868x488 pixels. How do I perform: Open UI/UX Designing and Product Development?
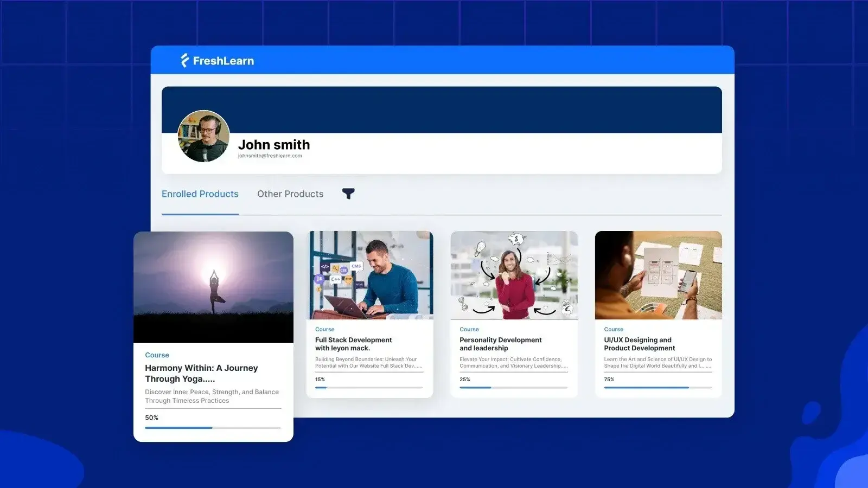(x=640, y=344)
